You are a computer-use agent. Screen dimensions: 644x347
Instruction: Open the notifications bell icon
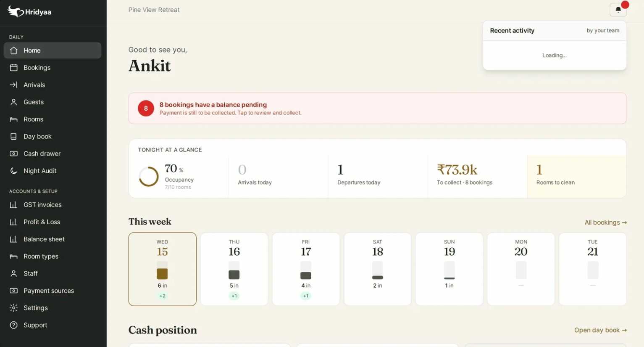click(x=618, y=10)
